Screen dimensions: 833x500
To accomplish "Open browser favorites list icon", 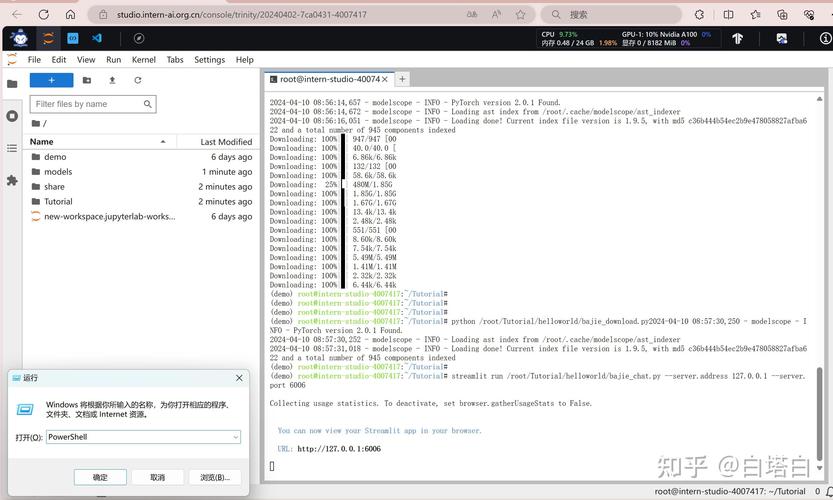I will [755, 14].
